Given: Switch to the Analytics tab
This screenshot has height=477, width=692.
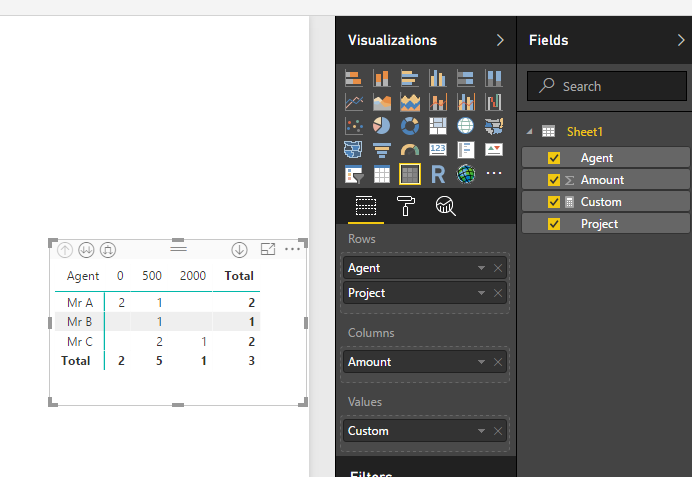Looking at the screenshot, I should [x=445, y=206].
